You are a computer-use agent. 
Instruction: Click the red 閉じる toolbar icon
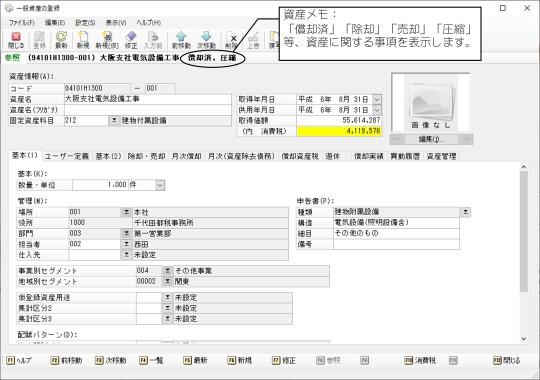(16, 40)
